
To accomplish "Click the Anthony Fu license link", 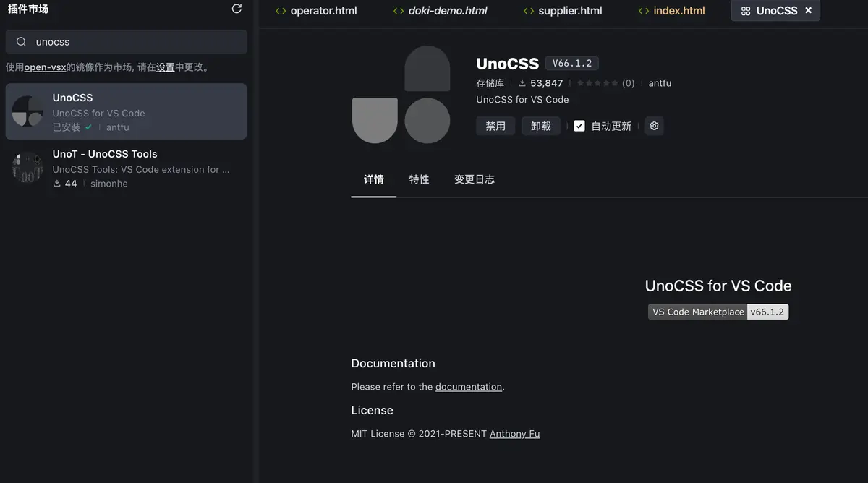I will pos(514,433).
